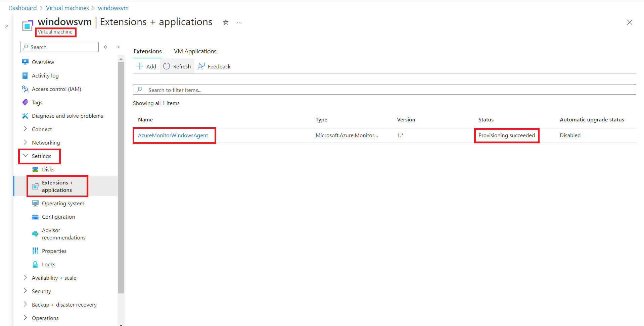Click the windowsvm virtual machine header icon
Image resolution: width=644 pixels, height=326 pixels.
(x=28, y=25)
